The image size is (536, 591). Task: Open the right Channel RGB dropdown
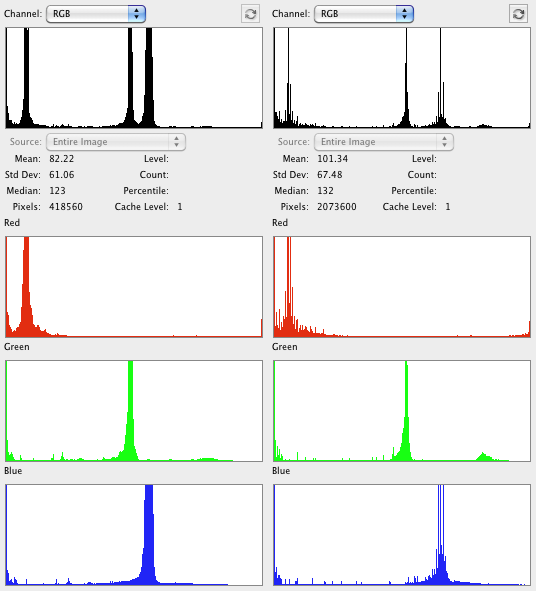point(364,14)
